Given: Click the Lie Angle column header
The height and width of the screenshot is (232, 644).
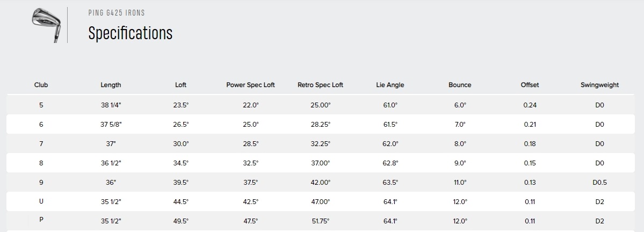Looking at the screenshot, I should pyautogui.click(x=390, y=85).
